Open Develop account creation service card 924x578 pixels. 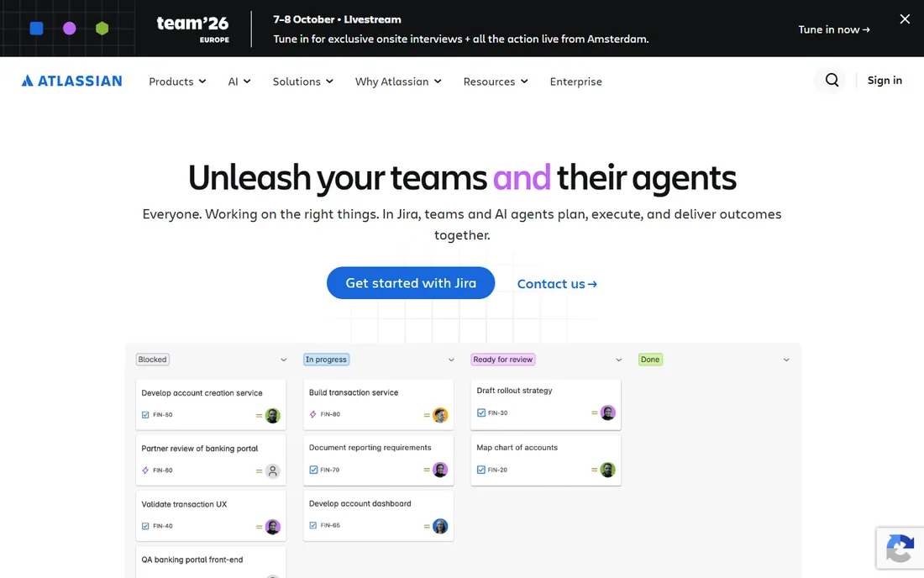tap(211, 405)
